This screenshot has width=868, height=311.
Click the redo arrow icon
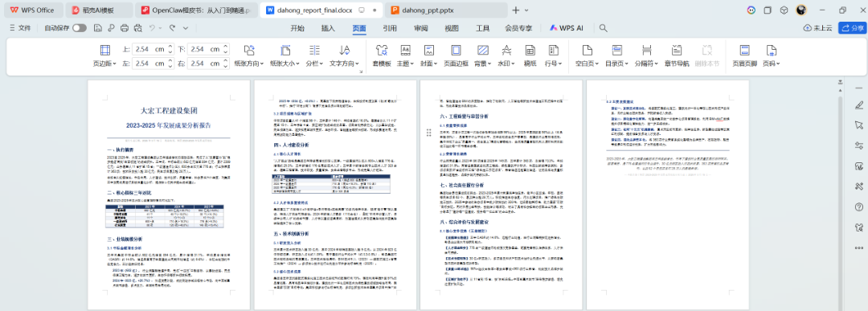172,27
